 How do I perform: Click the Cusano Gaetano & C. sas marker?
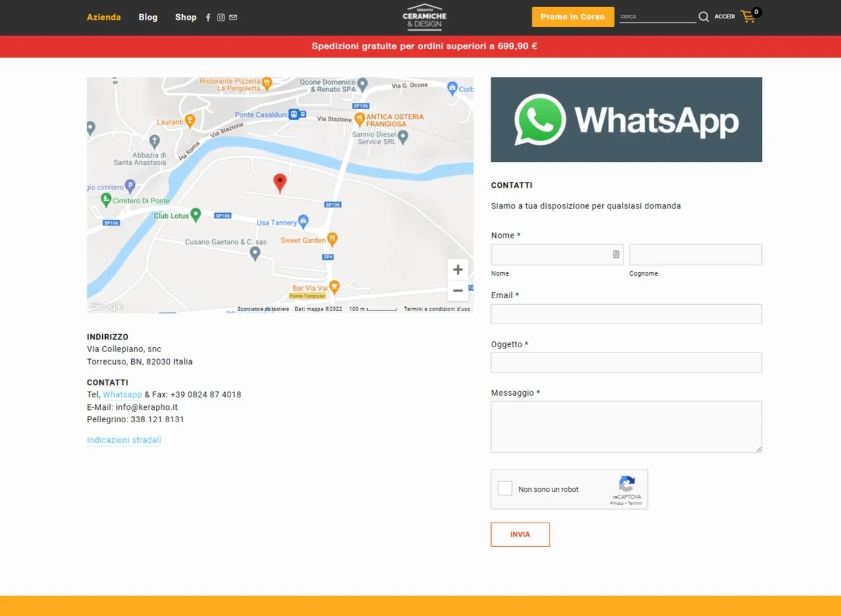(x=255, y=254)
